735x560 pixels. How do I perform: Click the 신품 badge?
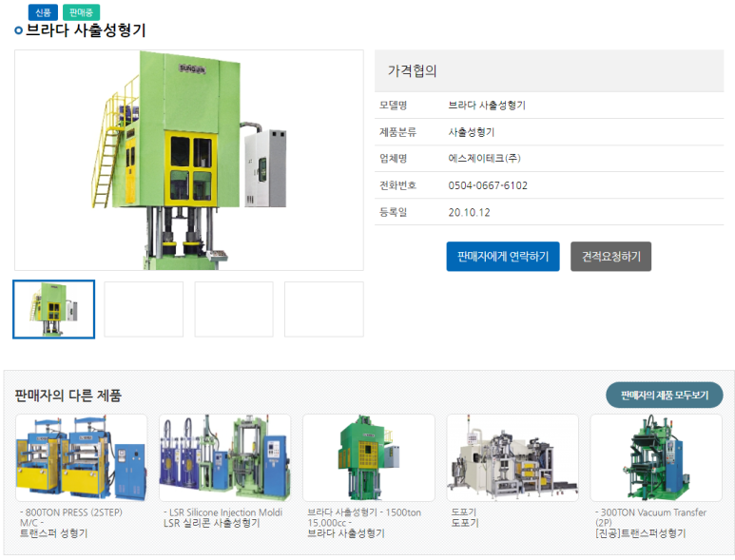(x=43, y=12)
